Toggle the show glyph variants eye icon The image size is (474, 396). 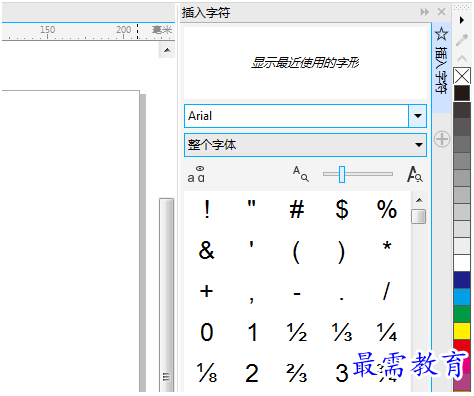pyautogui.click(x=196, y=174)
